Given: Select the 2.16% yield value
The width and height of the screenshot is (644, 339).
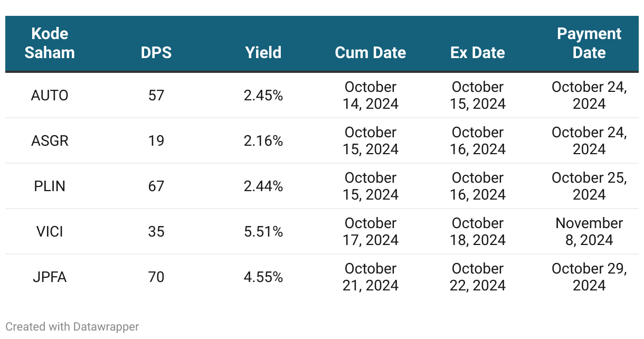Looking at the screenshot, I should (x=263, y=141).
